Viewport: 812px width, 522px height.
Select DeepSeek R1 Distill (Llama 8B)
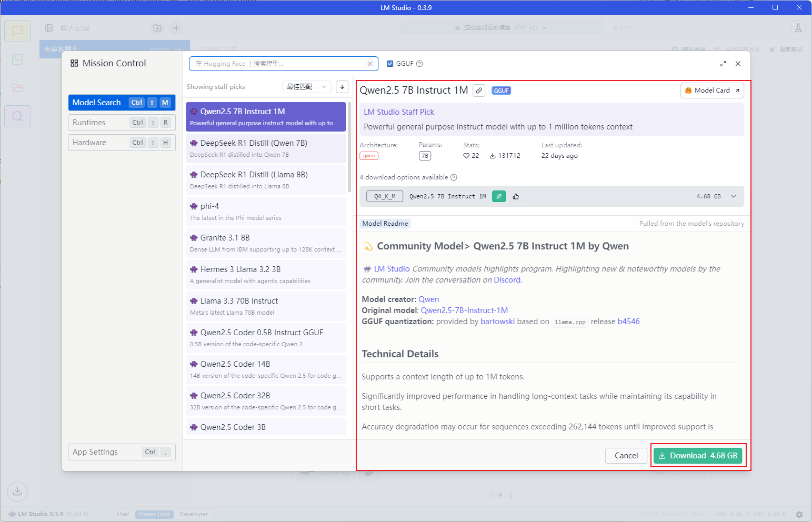(x=266, y=180)
